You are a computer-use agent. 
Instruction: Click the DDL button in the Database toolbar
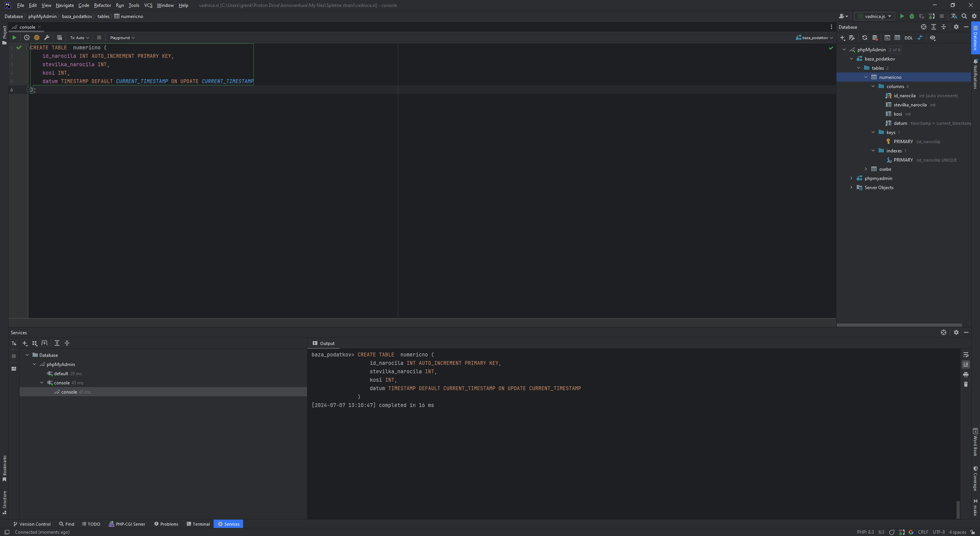coord(908,38)
